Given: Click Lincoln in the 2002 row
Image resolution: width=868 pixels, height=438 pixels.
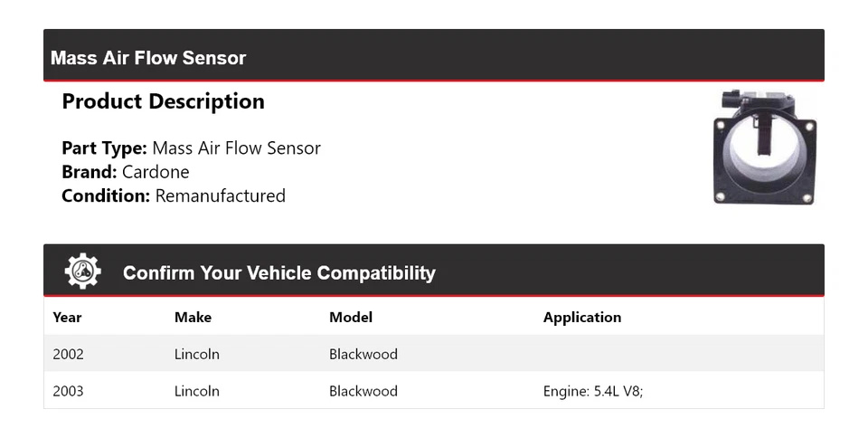Looking at the screenshot, I should pyautogui.click(x=196, y=354).
